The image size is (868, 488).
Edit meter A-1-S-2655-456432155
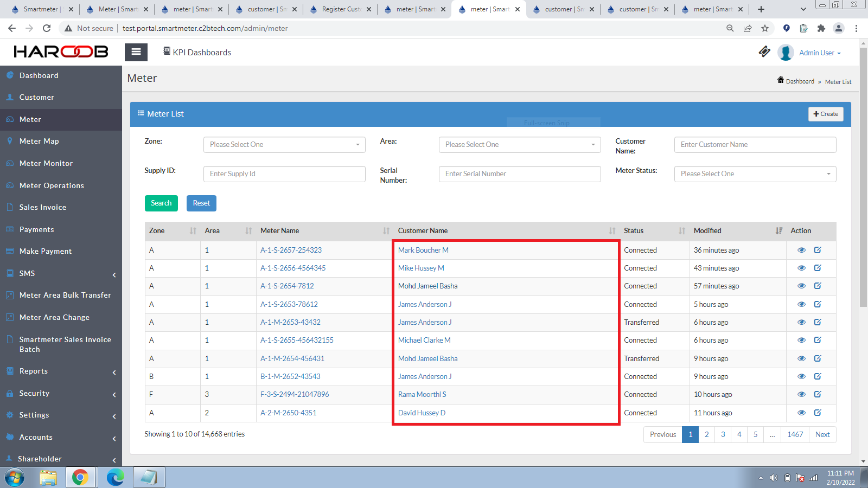pos(818,340)
